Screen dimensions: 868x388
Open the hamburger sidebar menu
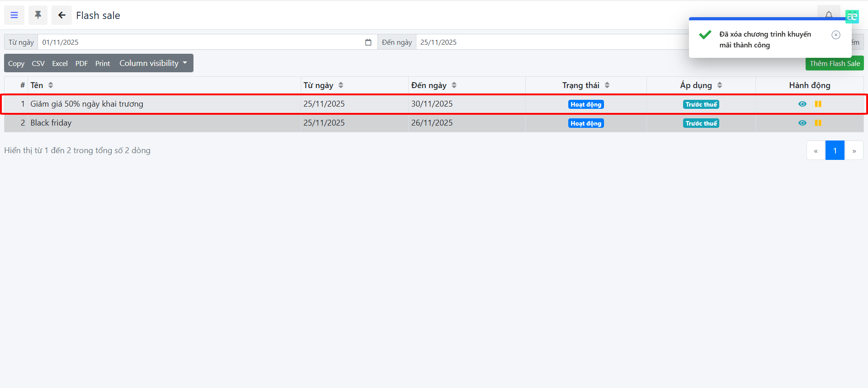tap(14, 15)
